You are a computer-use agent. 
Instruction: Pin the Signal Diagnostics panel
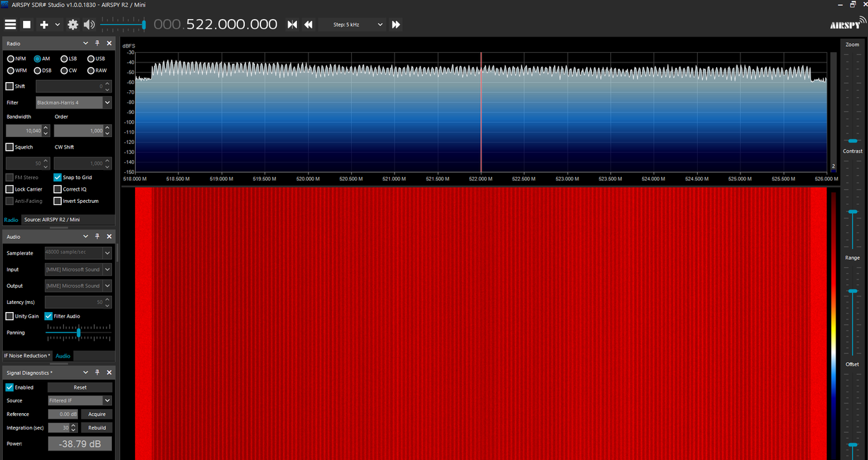click(x=98, y=372)
